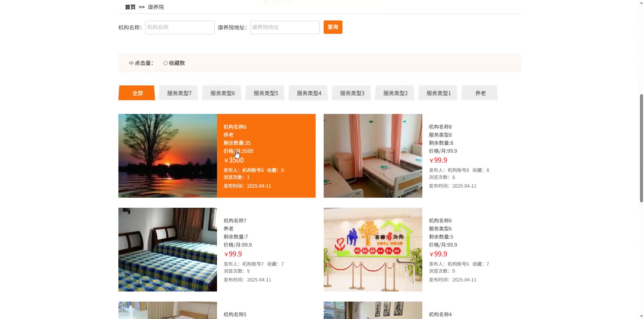Click the 机构名称6 title in orange card
The height and width of the screenshot is (319, 644).
(x=235, y=127)
